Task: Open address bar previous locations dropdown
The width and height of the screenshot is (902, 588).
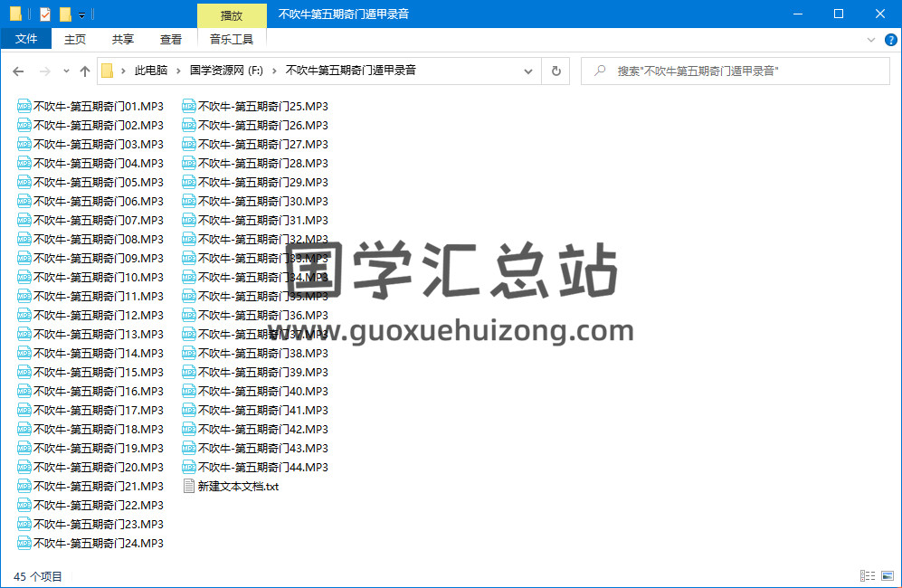Action: pyautogui.click(x=529, y=71)
